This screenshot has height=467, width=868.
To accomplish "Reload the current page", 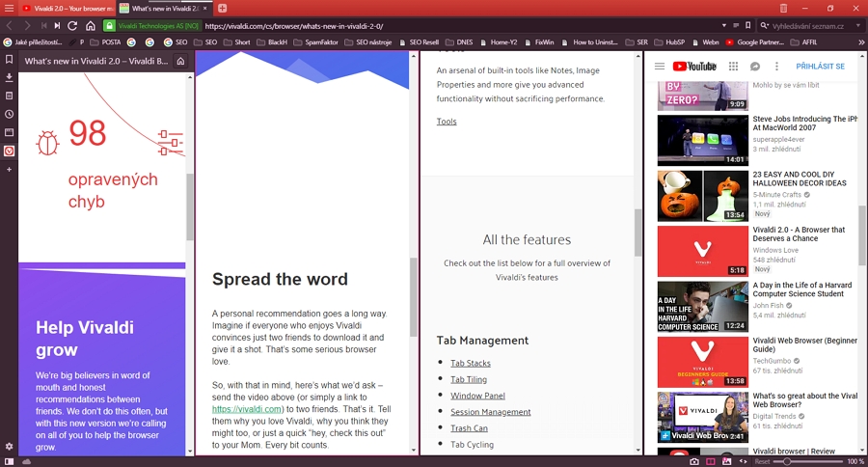I will [x=72, y=25].
